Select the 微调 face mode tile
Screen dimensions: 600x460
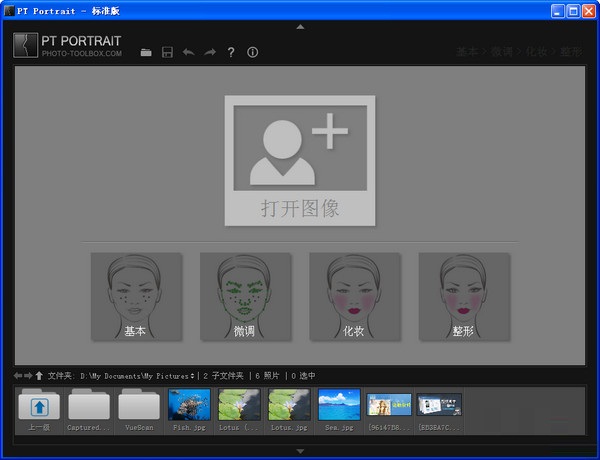(245, 296)
